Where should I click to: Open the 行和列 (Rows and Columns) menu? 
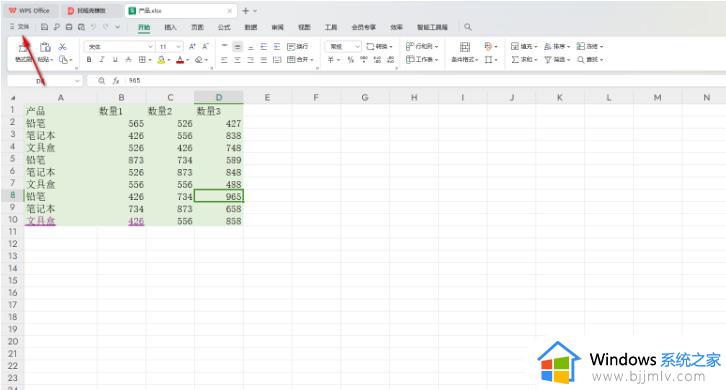(422, 46)
